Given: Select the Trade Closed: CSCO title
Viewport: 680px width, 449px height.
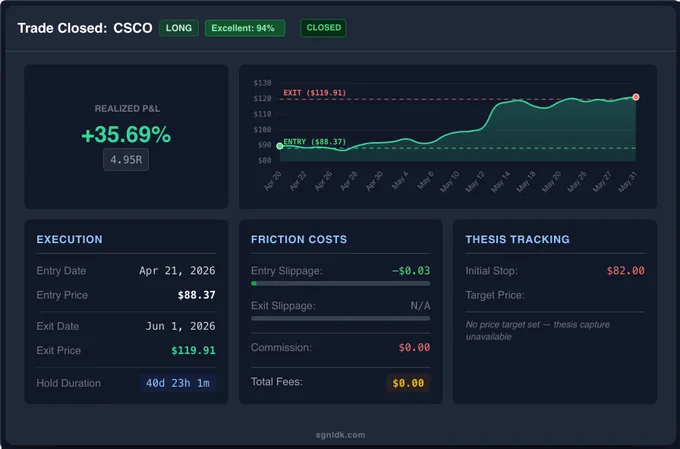Looking at the screenshot, I should coord(85,28).
